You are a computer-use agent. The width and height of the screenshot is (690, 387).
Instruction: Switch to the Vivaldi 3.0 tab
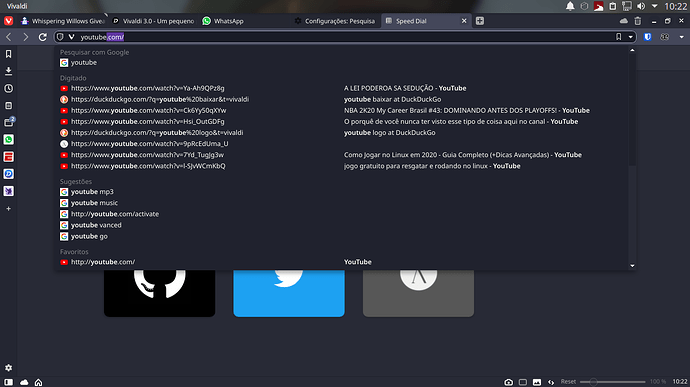[x=153, y=21]
